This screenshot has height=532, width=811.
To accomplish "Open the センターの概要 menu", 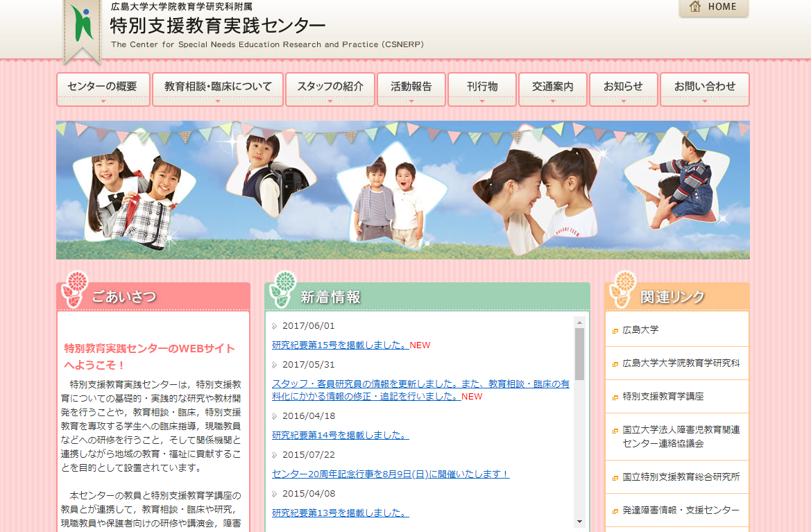I will pos(103,89).
